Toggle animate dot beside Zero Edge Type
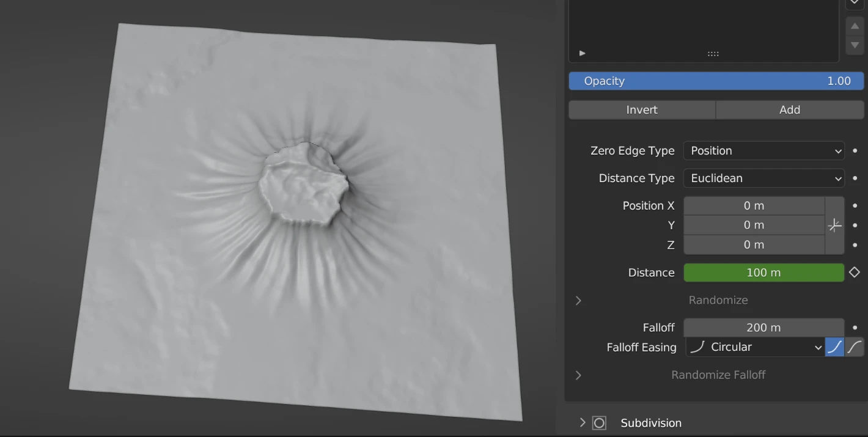 pos(855,151)
